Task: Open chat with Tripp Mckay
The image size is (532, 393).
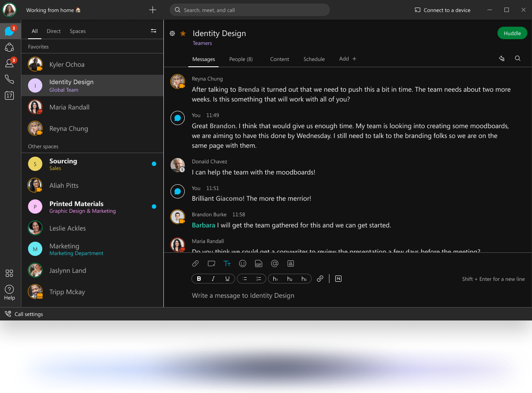Action: coord(92,292)
